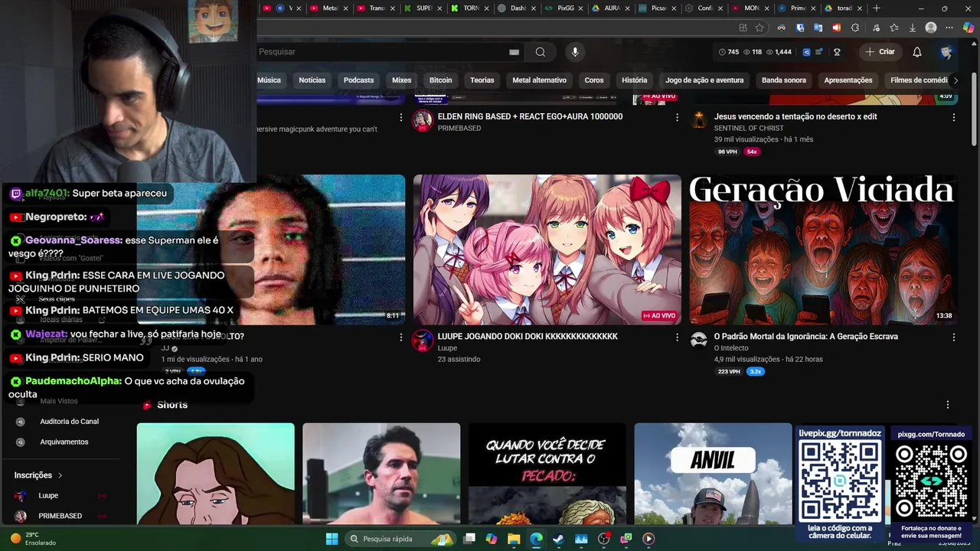This screenshot has height=551, width=980.
Task: Open the O Intelecto channel link
Action: (x=731, y=348)
